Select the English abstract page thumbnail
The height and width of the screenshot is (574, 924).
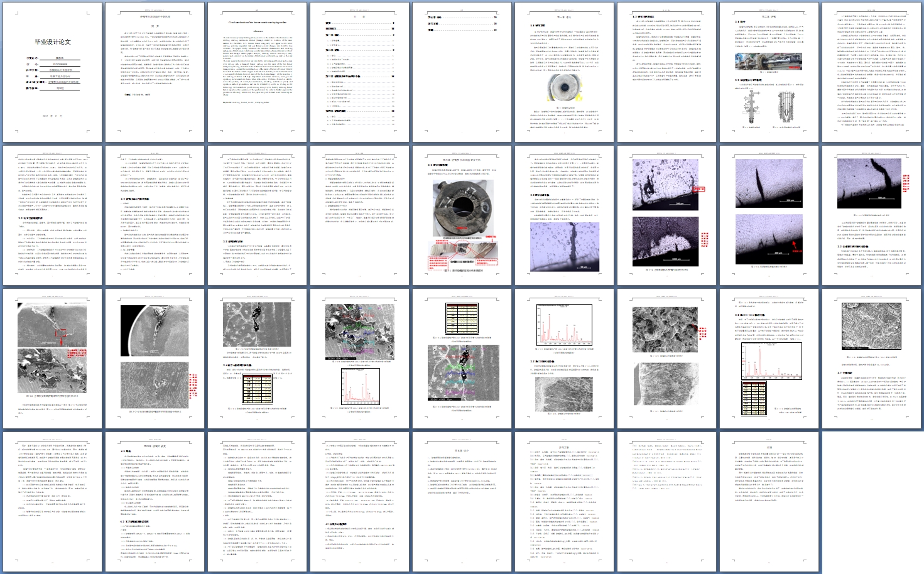tap(257, 72)
